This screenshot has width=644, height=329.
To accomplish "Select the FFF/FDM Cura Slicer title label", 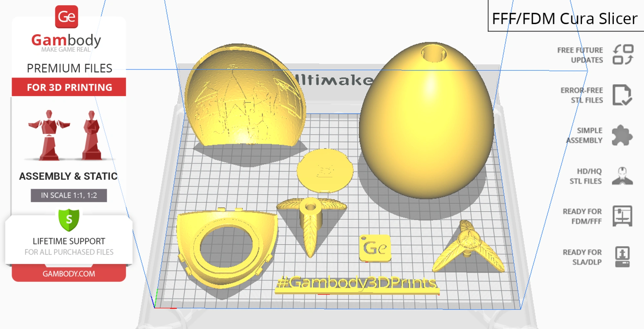I will [x=564, y=18].
